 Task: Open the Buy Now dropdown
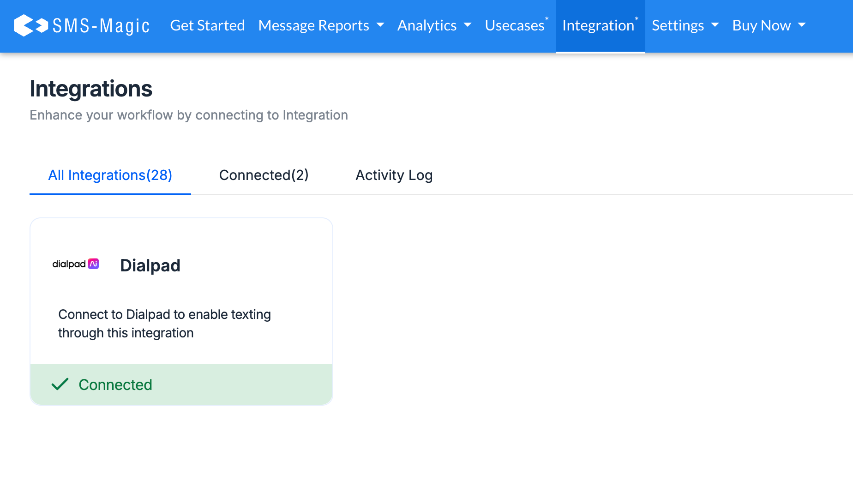tap(769, 25)
